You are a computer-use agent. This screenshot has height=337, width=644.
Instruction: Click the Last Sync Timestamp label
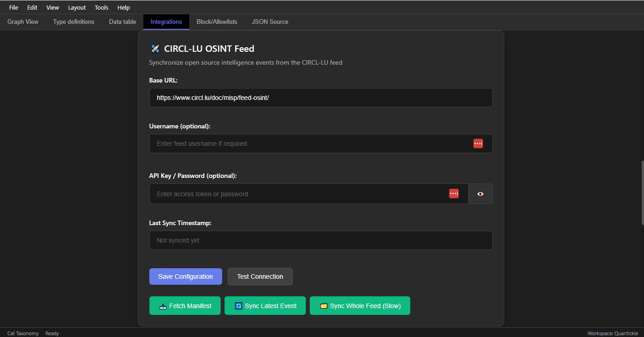pos(180,223)
